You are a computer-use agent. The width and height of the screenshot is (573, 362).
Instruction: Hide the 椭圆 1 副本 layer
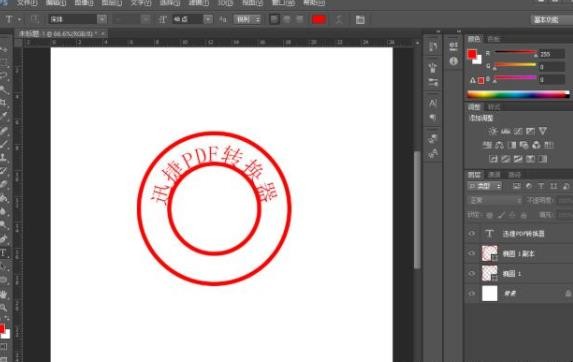[472, 253]
